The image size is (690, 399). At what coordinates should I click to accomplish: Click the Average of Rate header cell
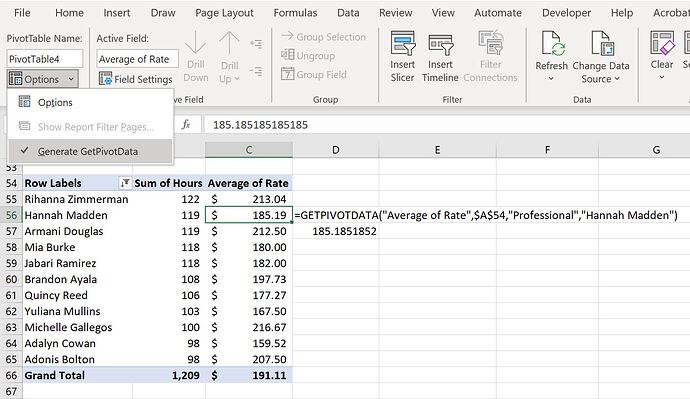[249, 183]
